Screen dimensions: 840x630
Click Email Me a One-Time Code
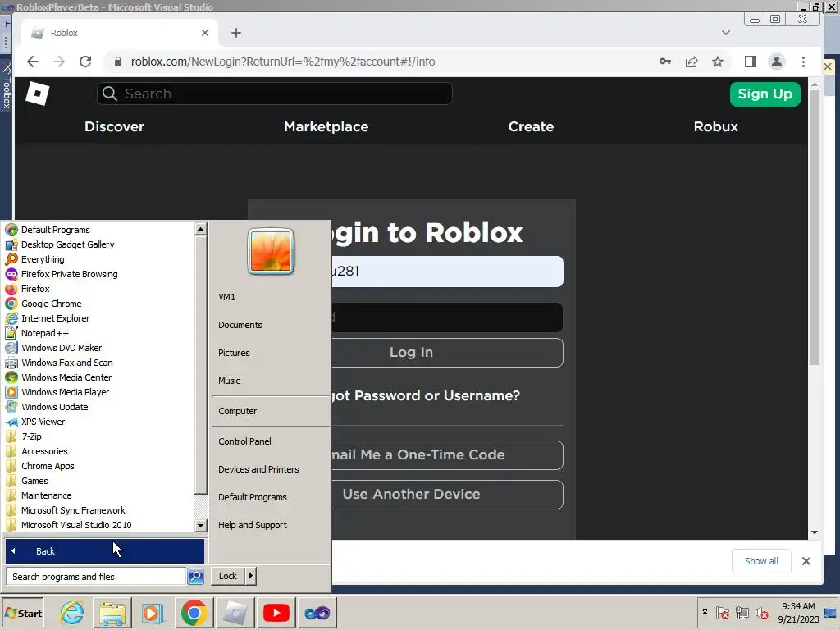pos(447,454)
